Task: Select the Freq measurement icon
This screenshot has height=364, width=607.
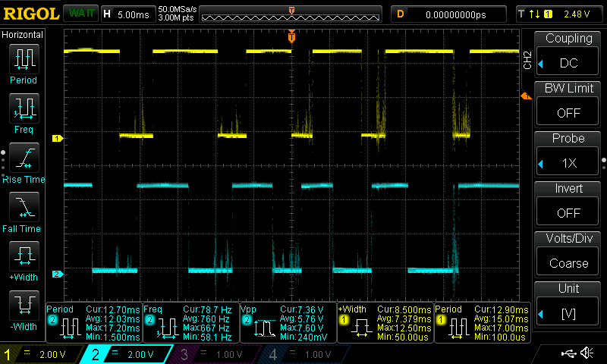Action: (x=23, y=109)
